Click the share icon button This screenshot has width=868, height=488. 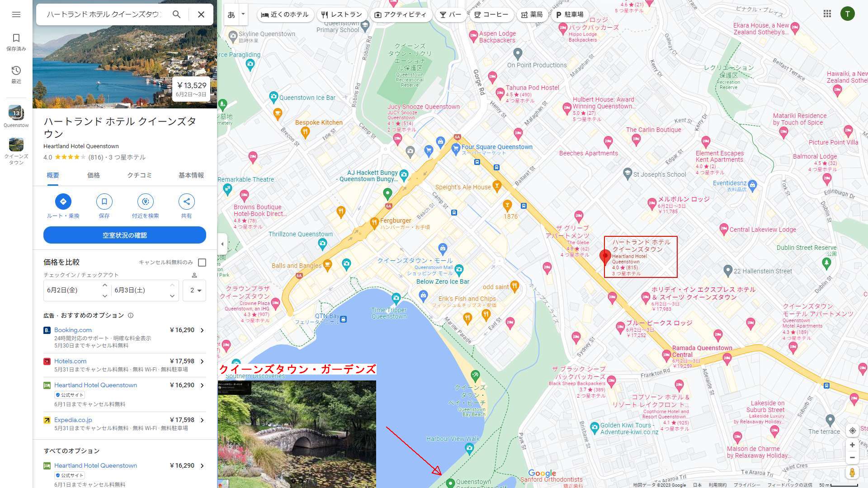[x=186, y=202]
